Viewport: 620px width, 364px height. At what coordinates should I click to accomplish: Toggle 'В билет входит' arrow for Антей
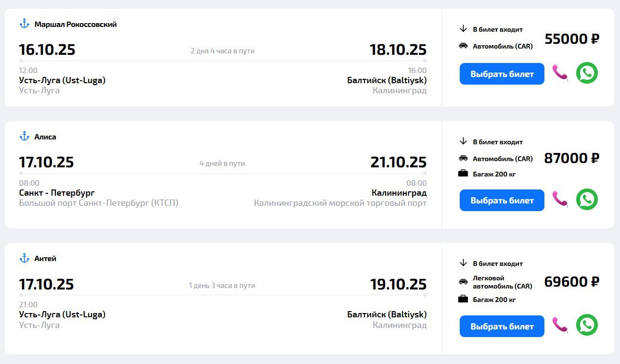pos(463,263)
